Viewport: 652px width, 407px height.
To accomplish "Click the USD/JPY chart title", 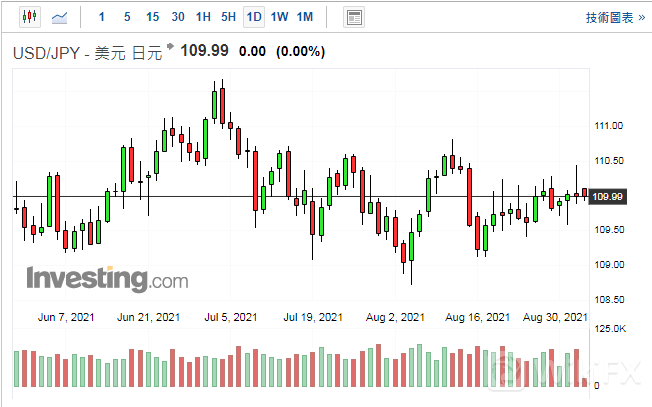I will (86, 53).
